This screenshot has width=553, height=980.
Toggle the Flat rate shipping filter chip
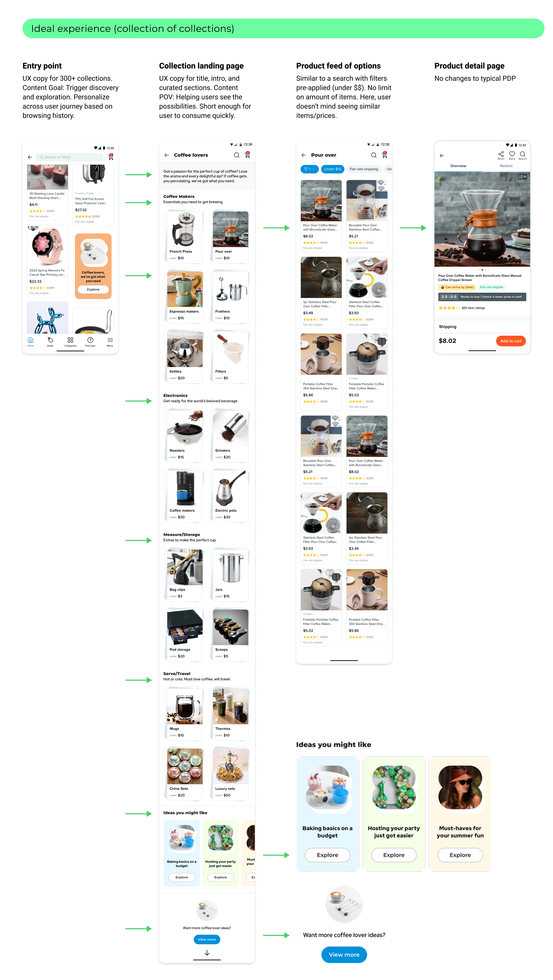point(364,169)
